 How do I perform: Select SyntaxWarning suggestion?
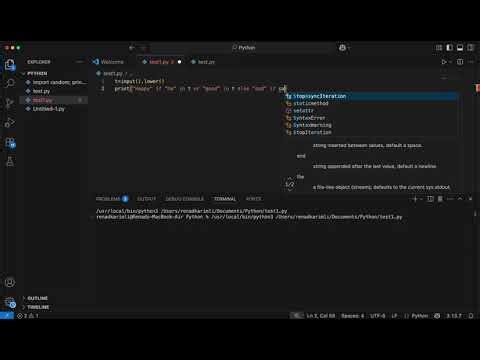pyautogui.click(x=371, y=125)
